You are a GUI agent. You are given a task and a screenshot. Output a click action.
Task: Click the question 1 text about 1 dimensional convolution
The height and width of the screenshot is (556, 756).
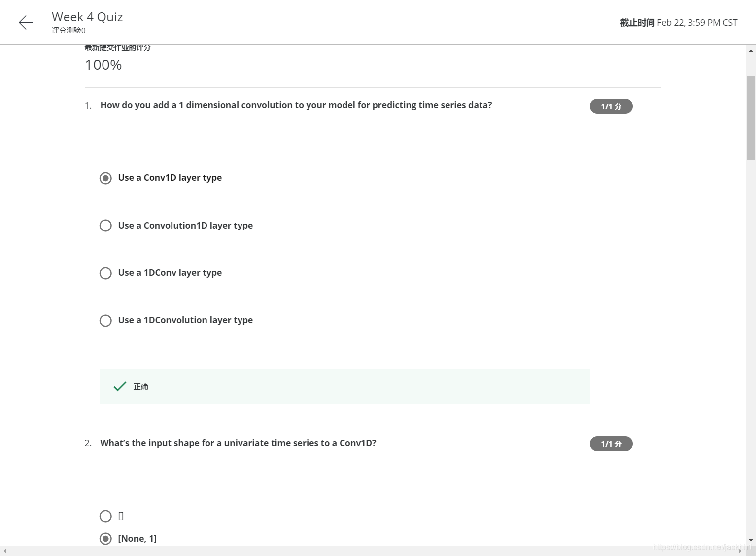[x=296, y=105]
